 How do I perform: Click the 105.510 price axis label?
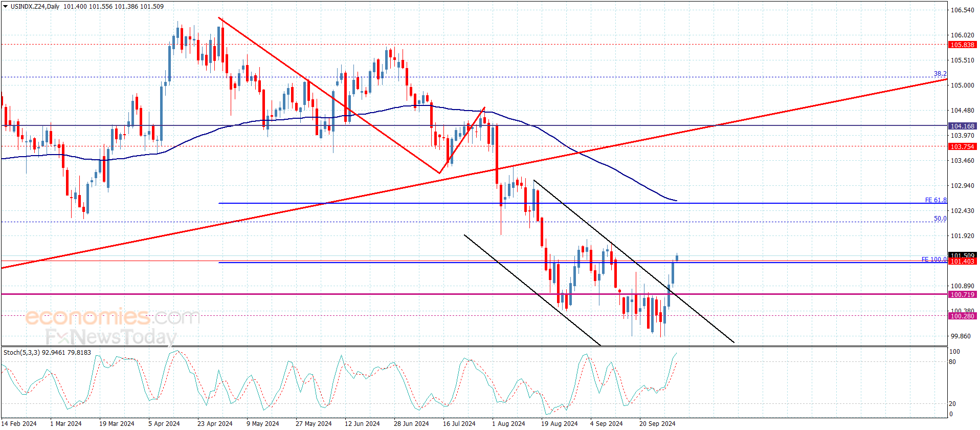point(962,60)
